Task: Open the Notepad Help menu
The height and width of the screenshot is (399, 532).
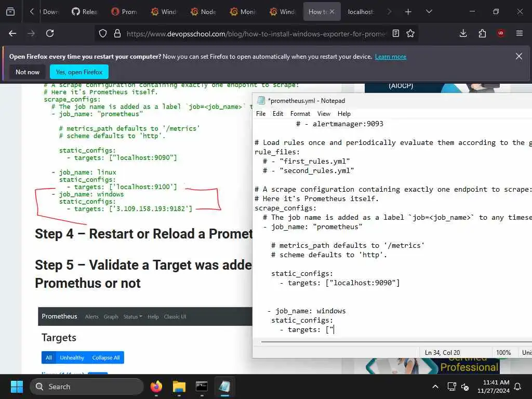Action: pyautogui.click(x=344, y=114)
